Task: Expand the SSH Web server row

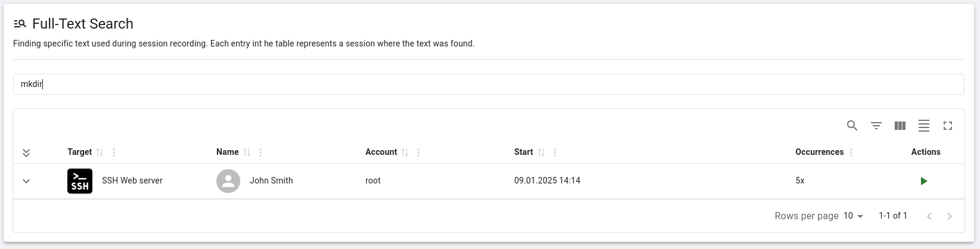Action: click(x=26, y=181)
